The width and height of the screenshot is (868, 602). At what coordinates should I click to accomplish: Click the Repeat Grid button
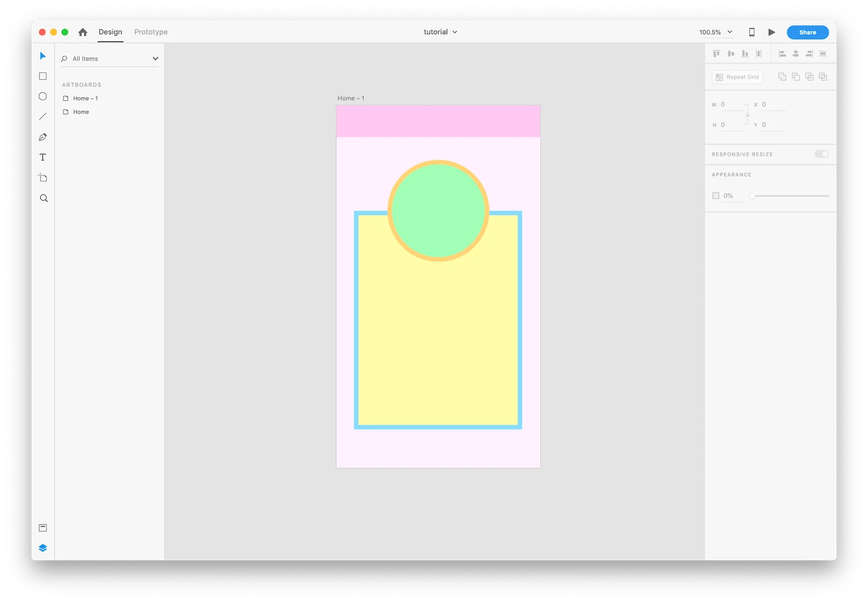click(737, 77)
